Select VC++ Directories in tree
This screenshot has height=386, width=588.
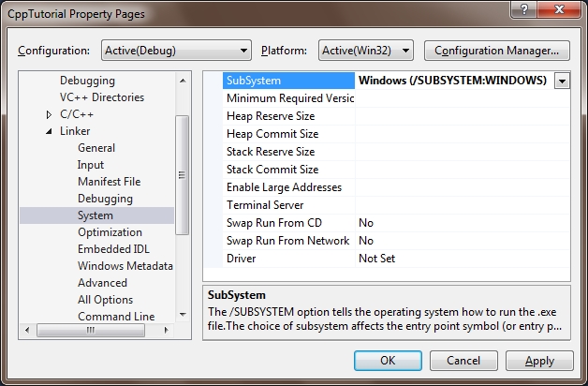(102, 97)
